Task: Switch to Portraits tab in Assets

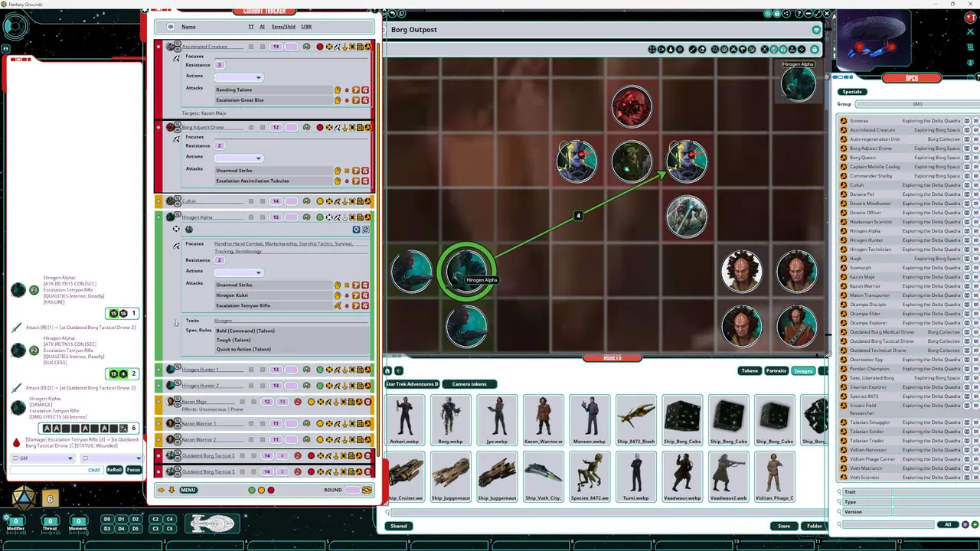Action: 776,371
